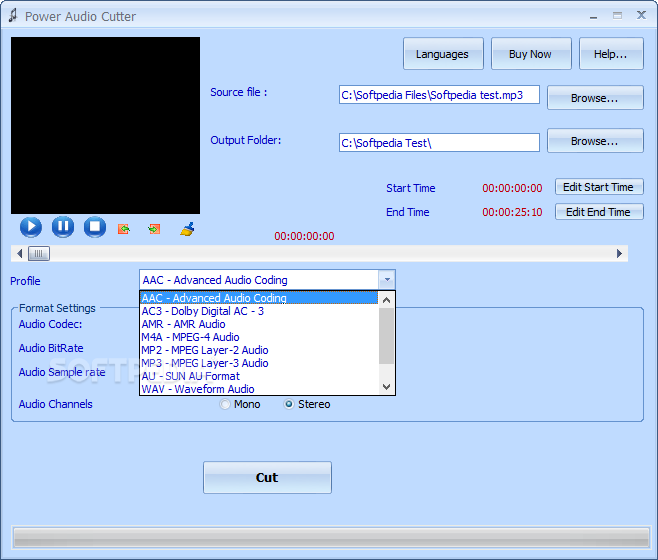
Task: Click the Cut button
Action: click(267, 478)
